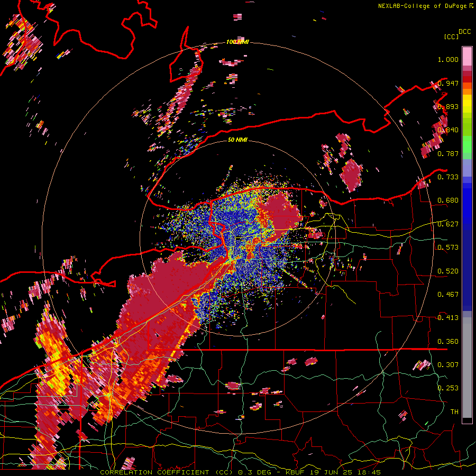Click the KBUF radar site identifier in footer
Screen dimensions: 476x476
click(296, 472)
